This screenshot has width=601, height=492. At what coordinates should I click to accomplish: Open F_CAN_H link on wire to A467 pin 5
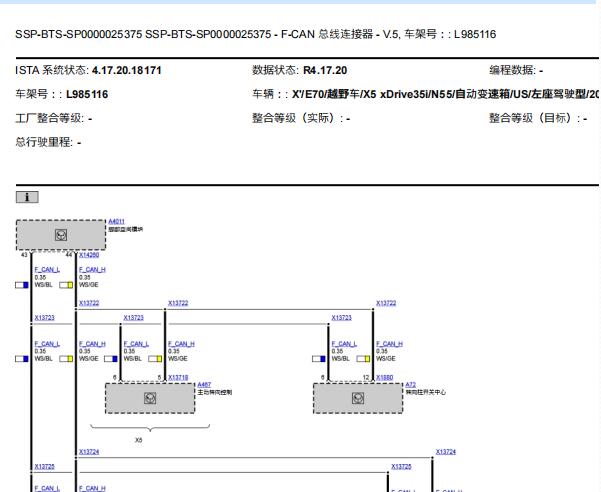pyautogui.click(x=181, y=344)
